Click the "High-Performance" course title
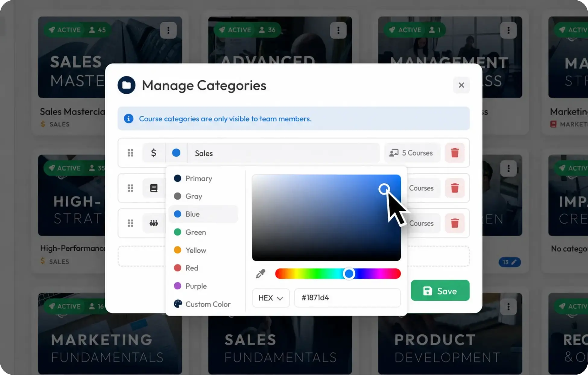The image size is (588, 375). (72, 248)
